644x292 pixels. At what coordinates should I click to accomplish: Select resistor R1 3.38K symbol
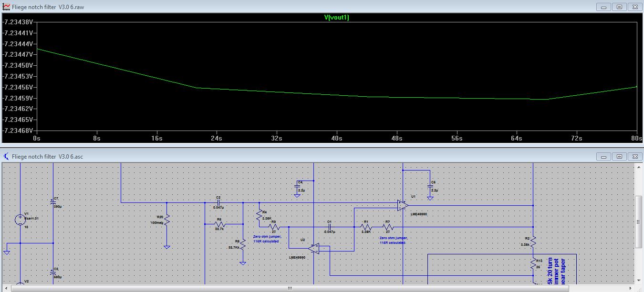tap(366, 227)
